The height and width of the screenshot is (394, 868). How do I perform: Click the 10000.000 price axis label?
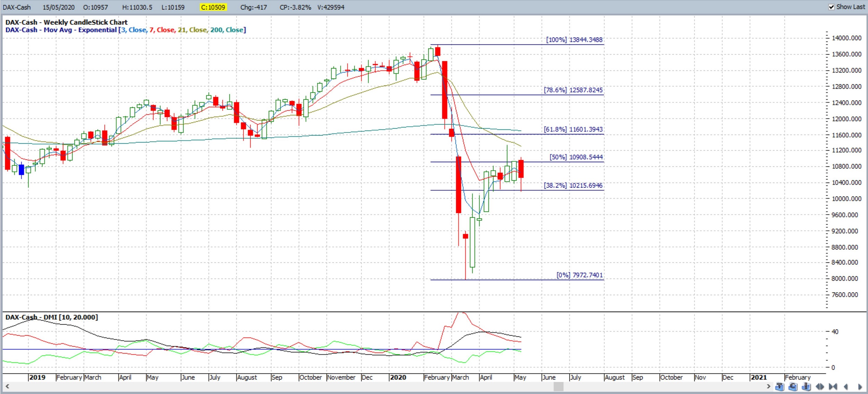click(x=847, y=199)
